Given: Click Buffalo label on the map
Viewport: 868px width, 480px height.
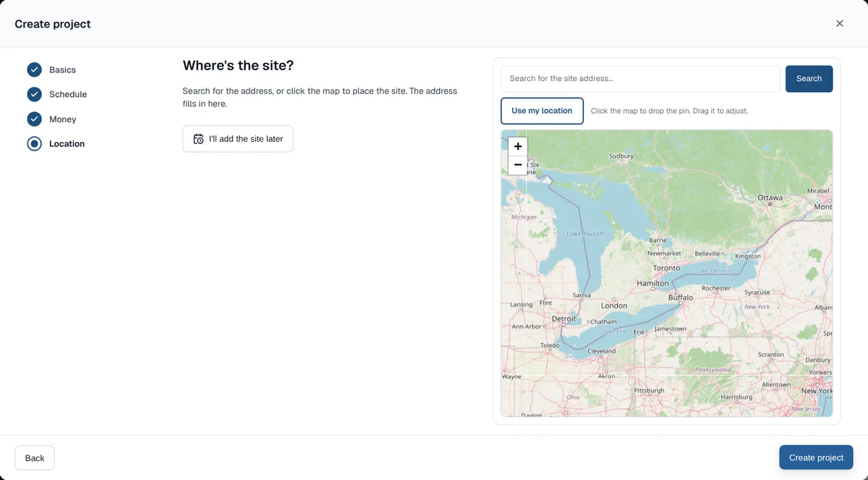Looking at the screenshot, I should (x=680, y=298).
